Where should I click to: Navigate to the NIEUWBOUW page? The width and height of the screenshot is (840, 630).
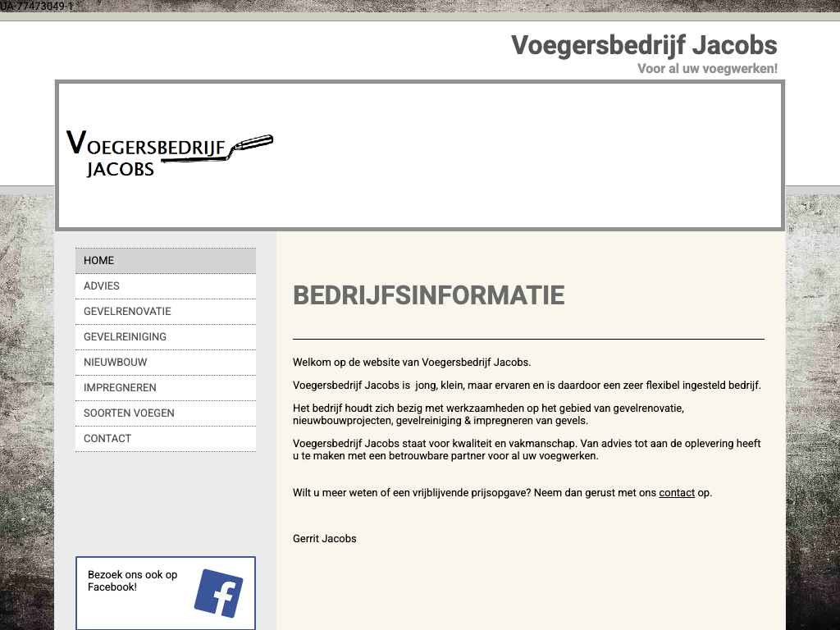point(166,363)
